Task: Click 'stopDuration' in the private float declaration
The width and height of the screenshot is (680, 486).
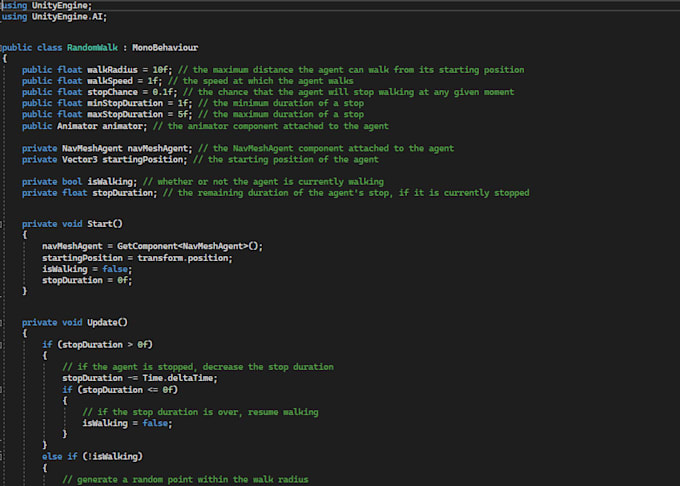Action: [122, 193]
